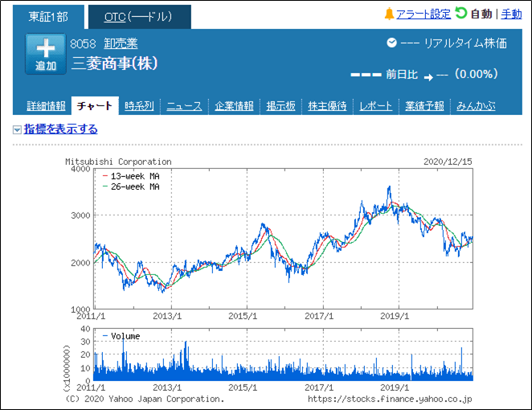This screenshot has width=532, height=410.
Task: Click the 13-week MA legend entry
Action: click(131, 176)
